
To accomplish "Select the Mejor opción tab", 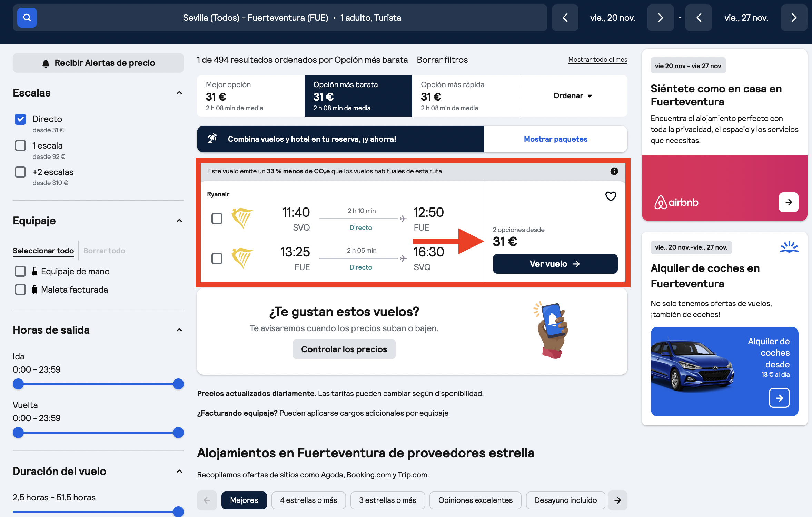I will click(251, 96).
